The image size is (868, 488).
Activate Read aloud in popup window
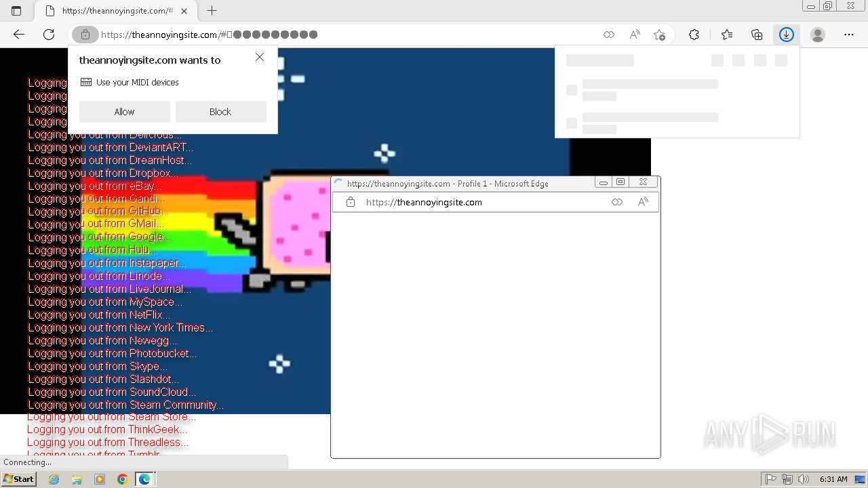tap(643, 202)
